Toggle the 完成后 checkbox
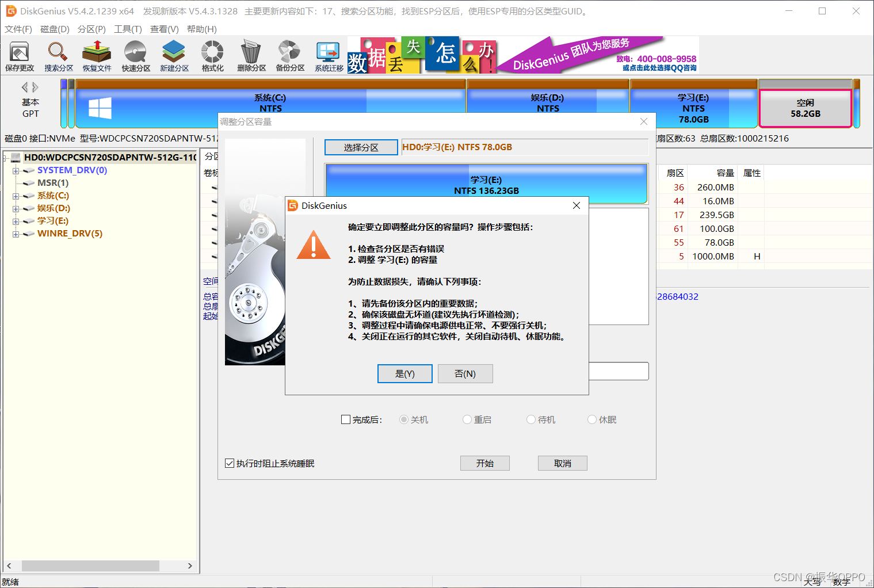874x588 pixels. click(x=346, y=419)
